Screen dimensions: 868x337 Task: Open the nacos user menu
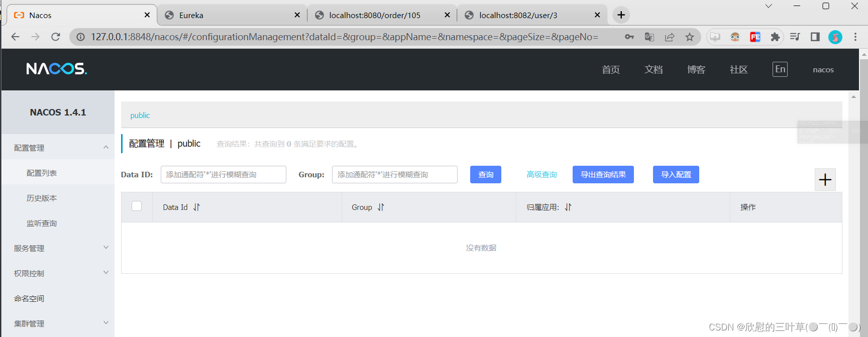(x=823, y=70)
